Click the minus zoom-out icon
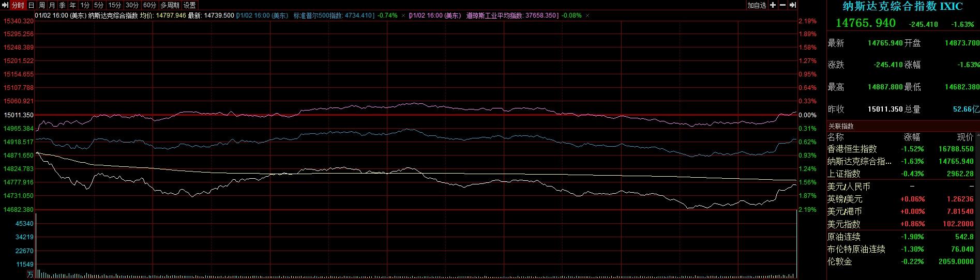This screenshot has height=280, width=980. [x=782, y=5]
